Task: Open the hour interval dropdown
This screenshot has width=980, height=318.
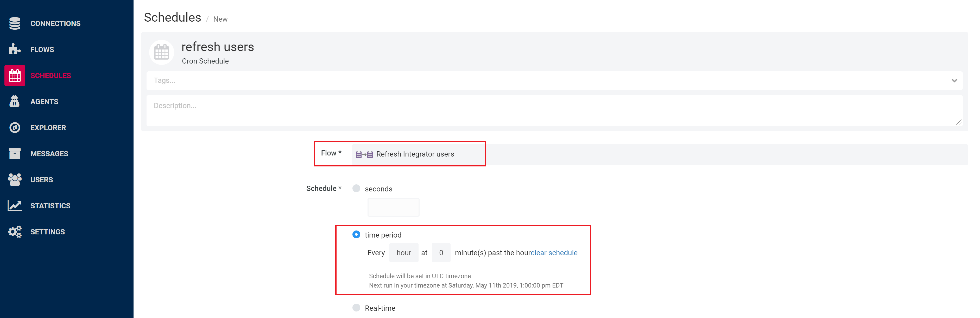Action: pyautogui.click(x=404, y=252)
